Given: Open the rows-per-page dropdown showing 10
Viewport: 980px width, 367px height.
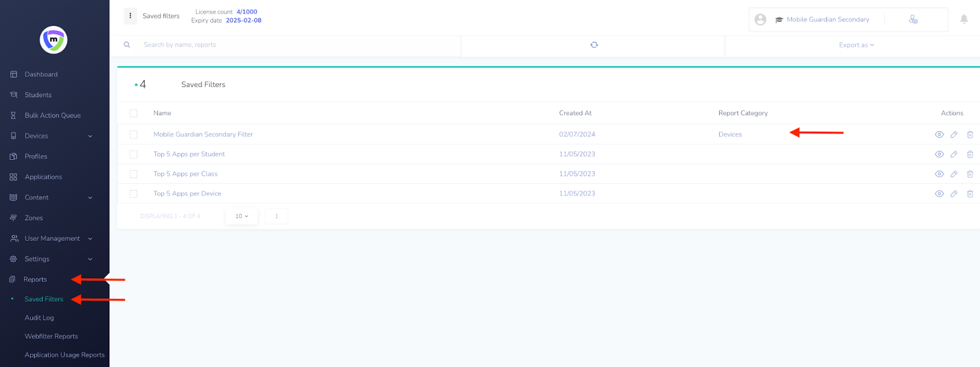Looking at the screenshot, I should pyautogui.click(x=242, y=216).
